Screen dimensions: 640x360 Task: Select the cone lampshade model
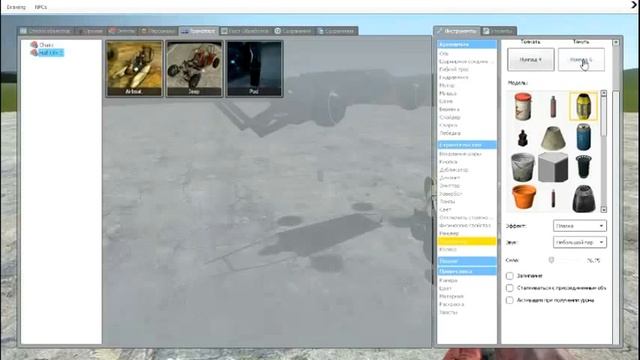tap(553, 138)
